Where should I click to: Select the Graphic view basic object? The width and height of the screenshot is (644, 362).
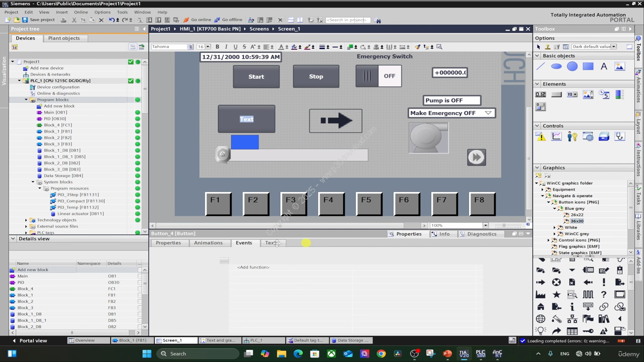619,66
